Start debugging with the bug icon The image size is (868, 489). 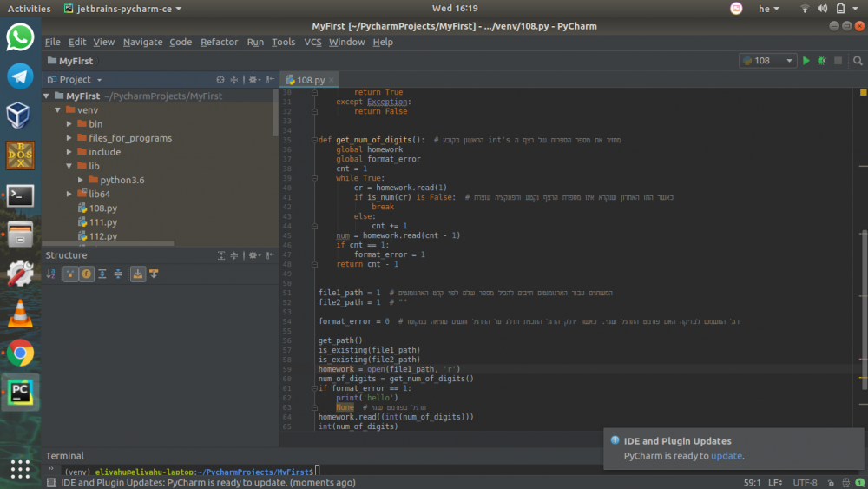[821, 61]
